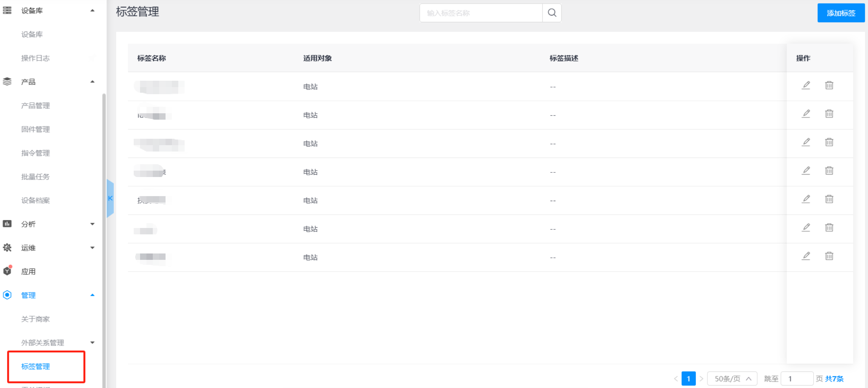Click the search magnifier icon
The image size is (868, 388).
[552, 13]
